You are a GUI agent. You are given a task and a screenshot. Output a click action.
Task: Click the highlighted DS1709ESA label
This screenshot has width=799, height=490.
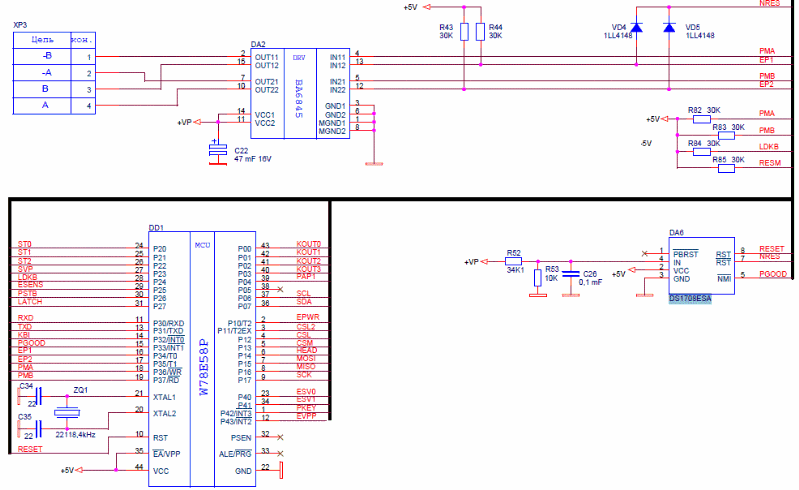pyautogui.click(x=690, y=298)
